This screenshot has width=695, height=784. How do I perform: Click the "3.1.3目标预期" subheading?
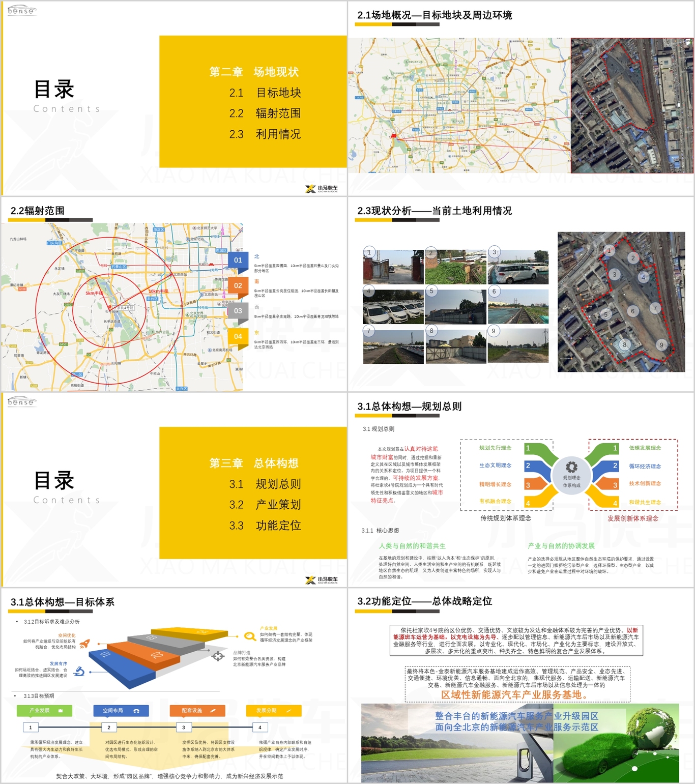tap(39, 696)
